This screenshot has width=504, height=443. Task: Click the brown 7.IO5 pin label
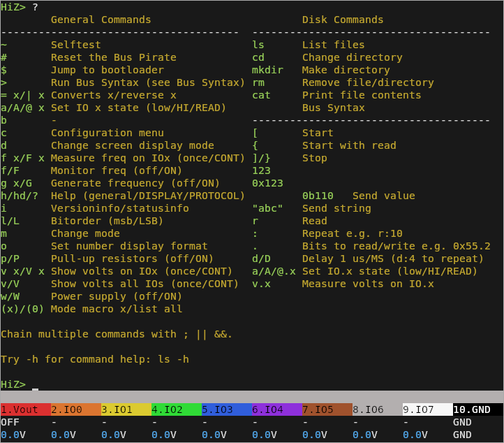(x=327, y=409)
